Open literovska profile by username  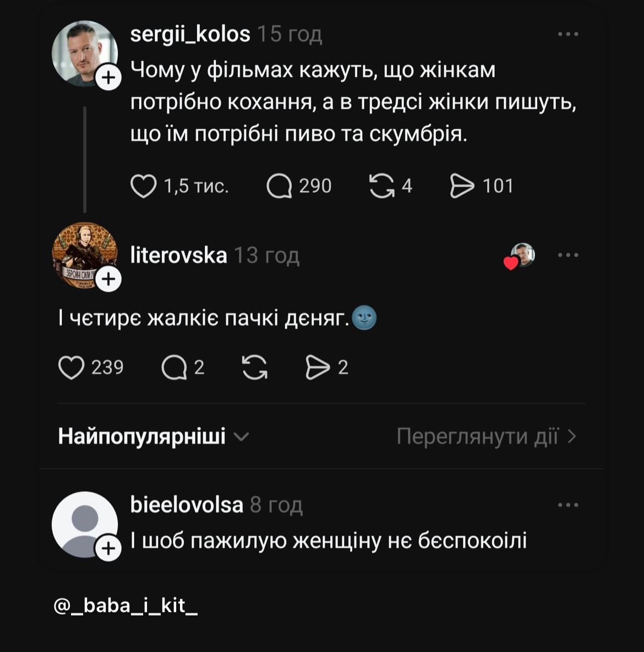coord(178,255)
